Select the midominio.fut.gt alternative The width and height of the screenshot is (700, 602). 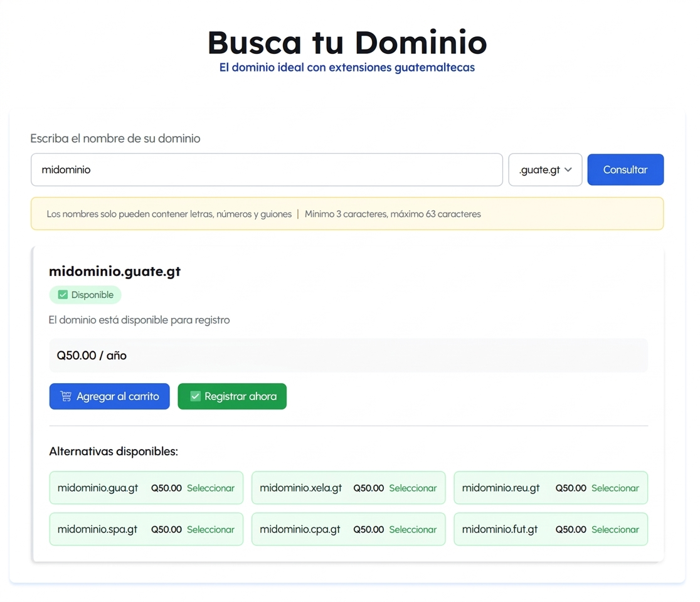tap(615, 529)
